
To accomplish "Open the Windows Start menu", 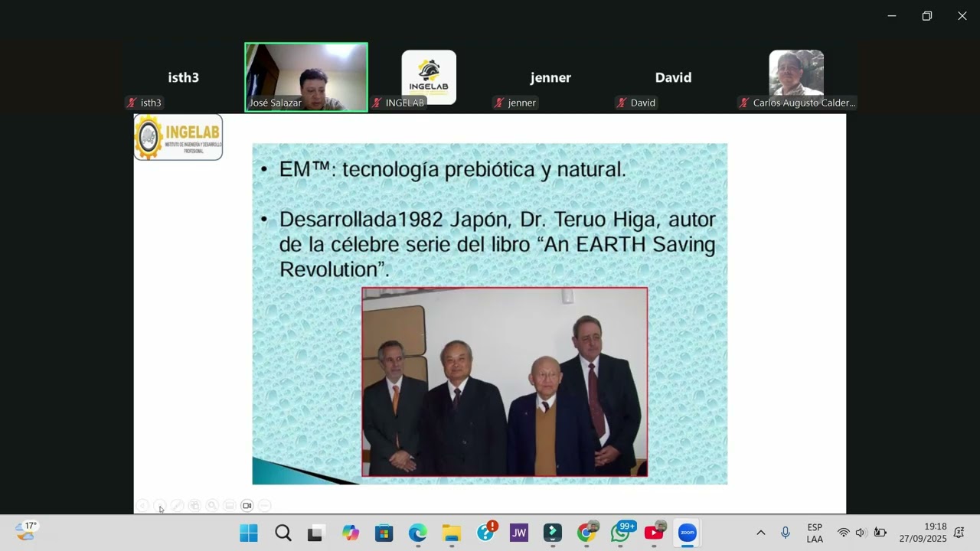I will pyautogui.click(x=249, y=533).
